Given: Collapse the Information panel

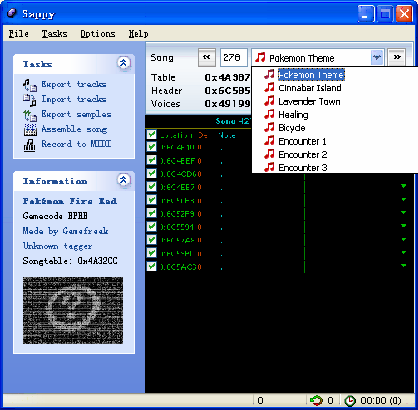Looking at the screenshot, I should pyautogui.click(x=123, y=180).
